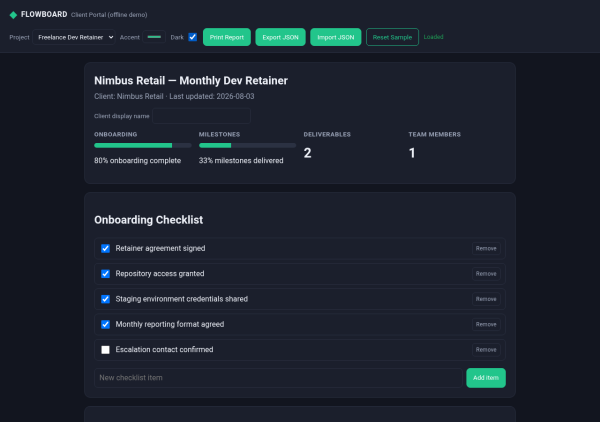Check the Escalation contact confirmed checkbox

[x=105, y=350]
